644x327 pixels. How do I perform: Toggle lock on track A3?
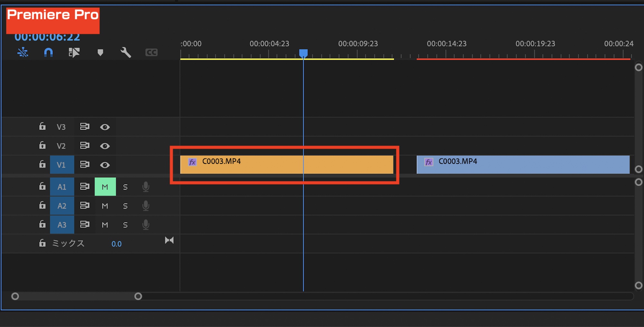[42, 224]
